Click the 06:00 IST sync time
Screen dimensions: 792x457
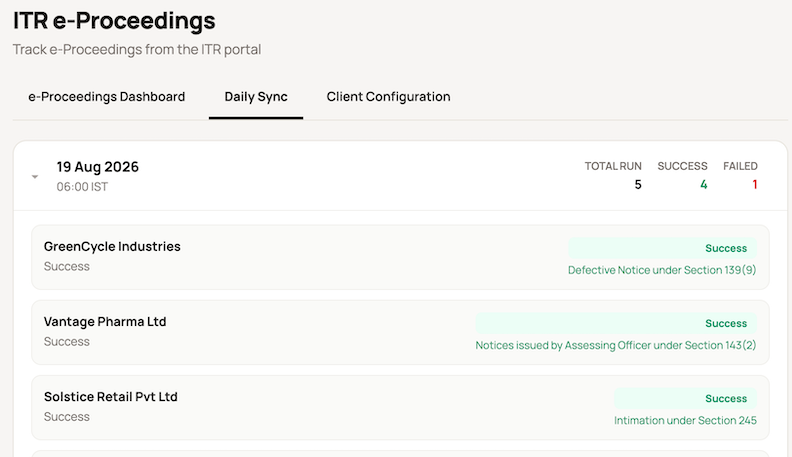(x=82, y=187)
